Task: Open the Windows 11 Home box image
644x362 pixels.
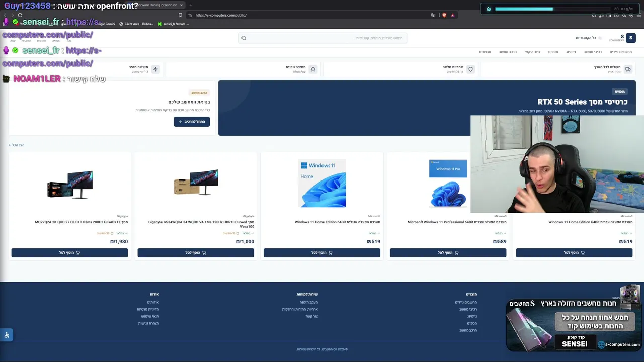Action: click(322, 184)
